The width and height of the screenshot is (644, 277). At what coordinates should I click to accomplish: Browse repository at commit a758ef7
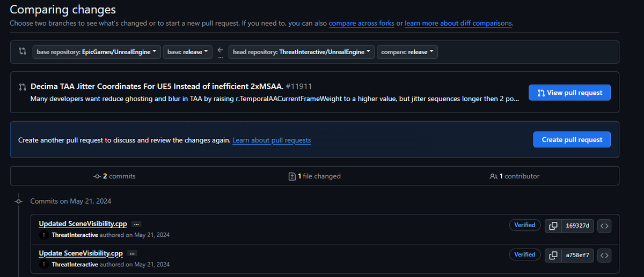pyautogui.click(x=604, y=255)
